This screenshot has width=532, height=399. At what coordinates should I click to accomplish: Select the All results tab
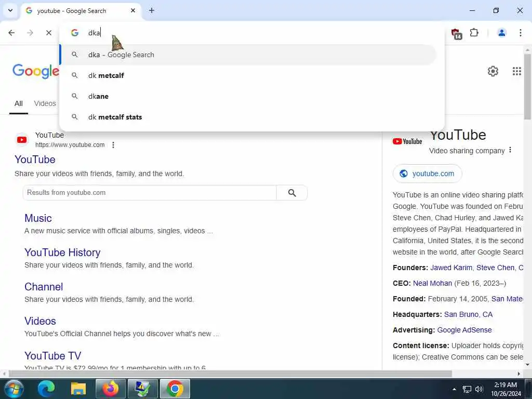19,103
